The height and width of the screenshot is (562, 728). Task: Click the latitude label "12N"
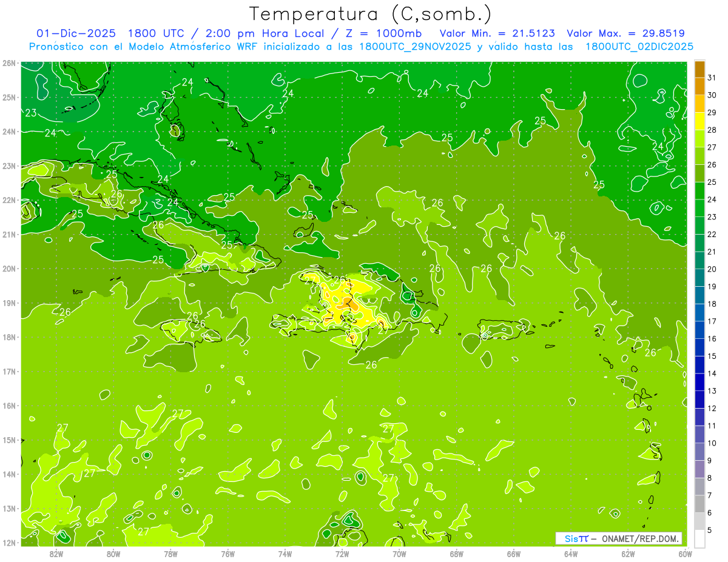(9, 543)
